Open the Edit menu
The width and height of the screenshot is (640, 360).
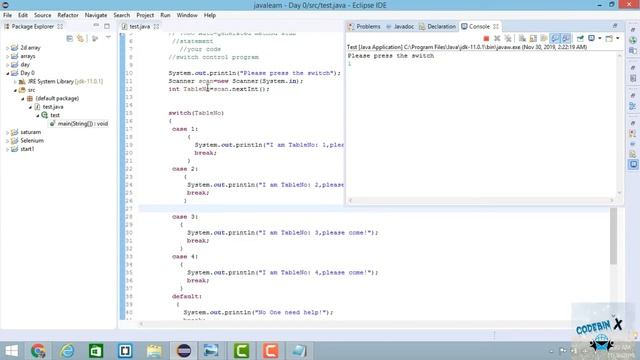23,15
